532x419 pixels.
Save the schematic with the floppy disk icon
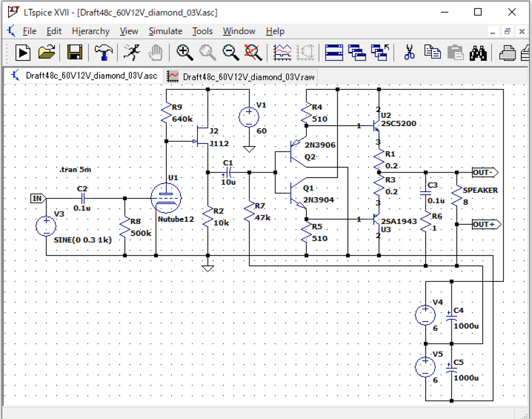(75, 53)
